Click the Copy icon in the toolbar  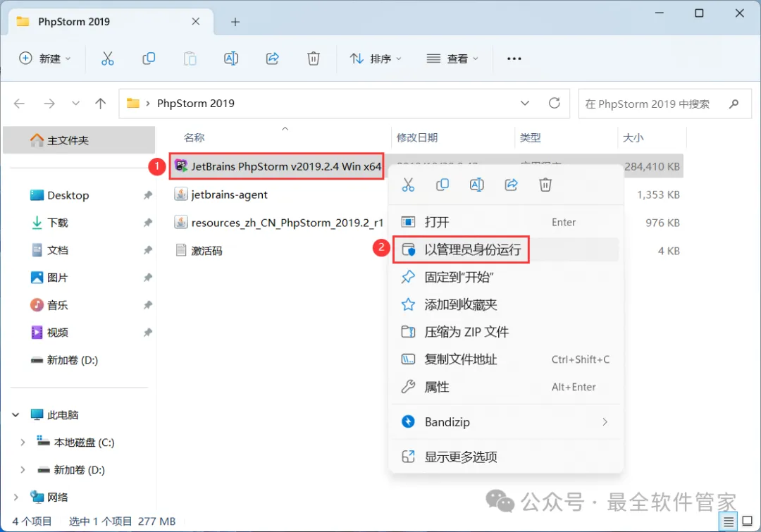[149, 58]
